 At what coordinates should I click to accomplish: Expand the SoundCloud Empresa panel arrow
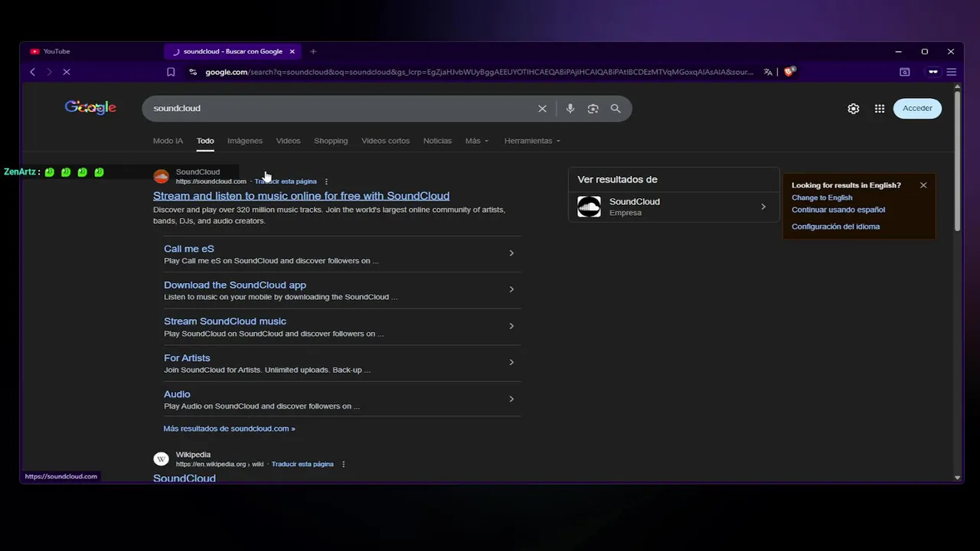(x=763, y=207)
